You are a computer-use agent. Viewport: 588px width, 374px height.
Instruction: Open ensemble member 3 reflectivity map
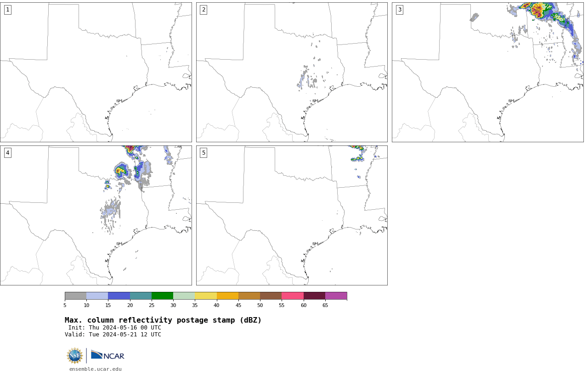pos(488,72)
